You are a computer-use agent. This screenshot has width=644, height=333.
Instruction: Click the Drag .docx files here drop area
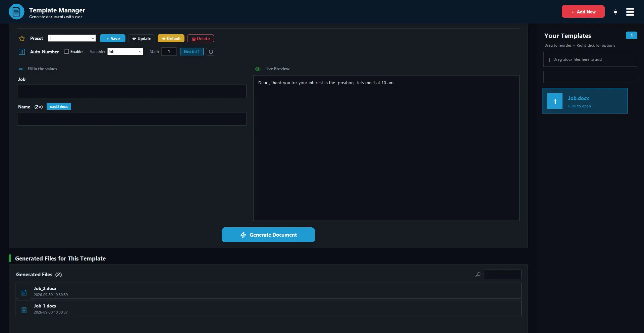[590, 59]
